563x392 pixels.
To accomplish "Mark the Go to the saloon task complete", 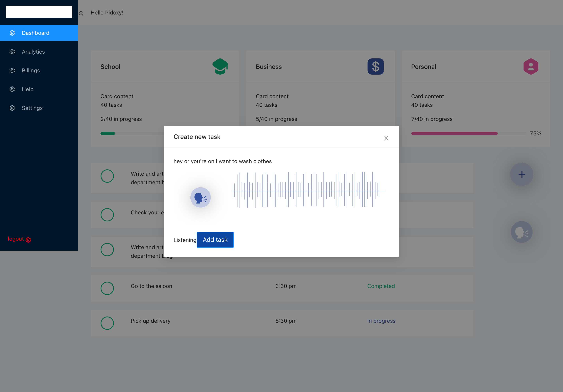I will point(107,288).
